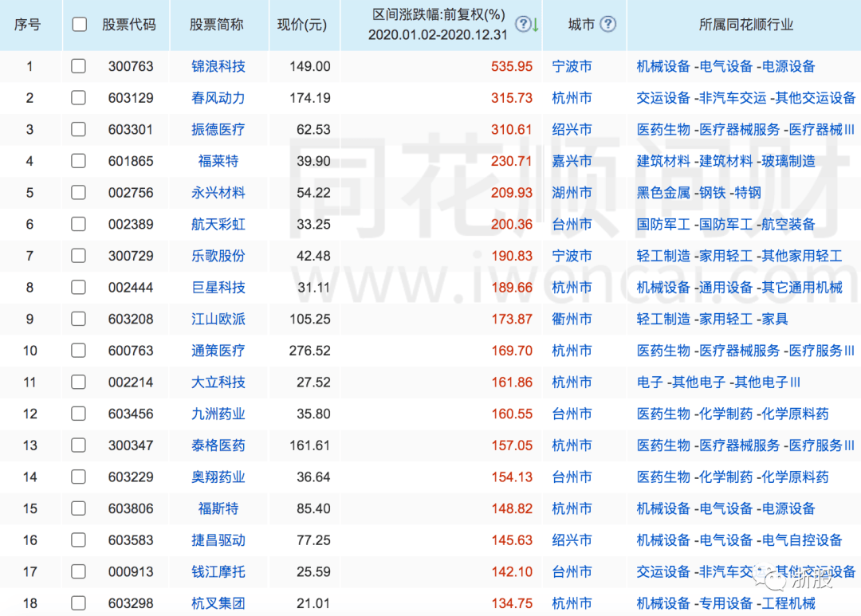Tick the checkbox next to 杭叉集团
The width and height of the screenshot is (861, 616).
click(77, 603)
